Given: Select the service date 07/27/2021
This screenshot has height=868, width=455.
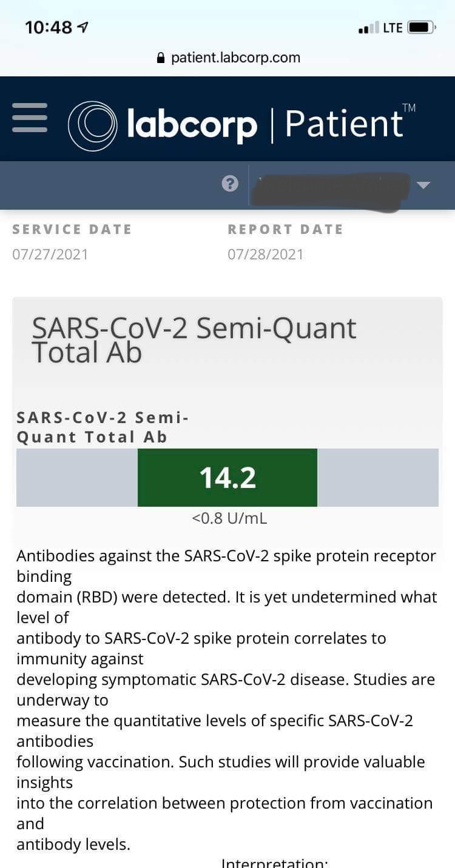Looking at the screenshot, I should (50, 255).
